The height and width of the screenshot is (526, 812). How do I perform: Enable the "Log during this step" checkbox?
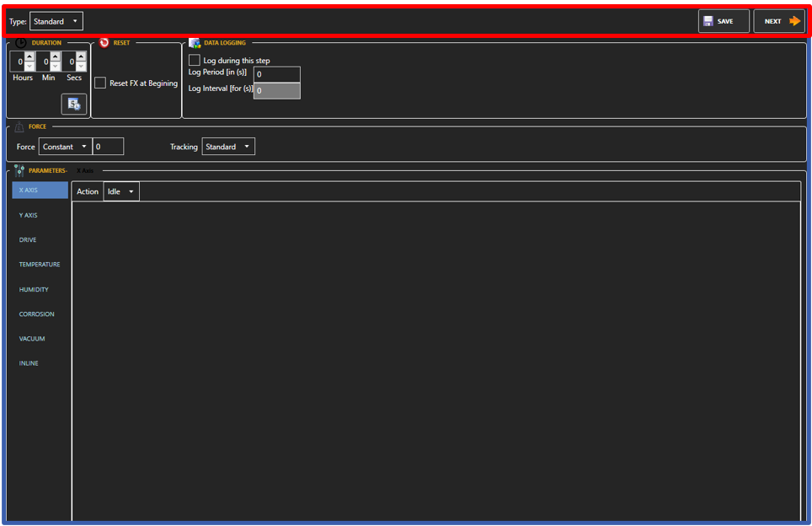(x=195, y=60)
